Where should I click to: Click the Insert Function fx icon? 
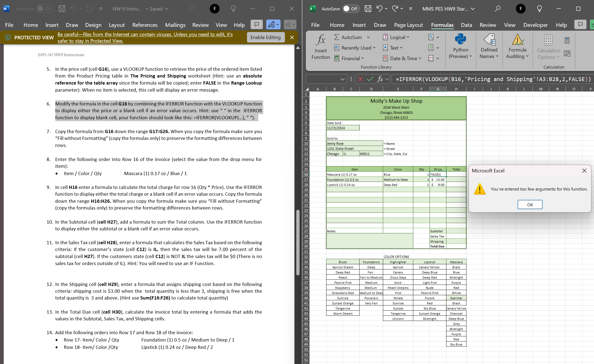coord(320,41)
